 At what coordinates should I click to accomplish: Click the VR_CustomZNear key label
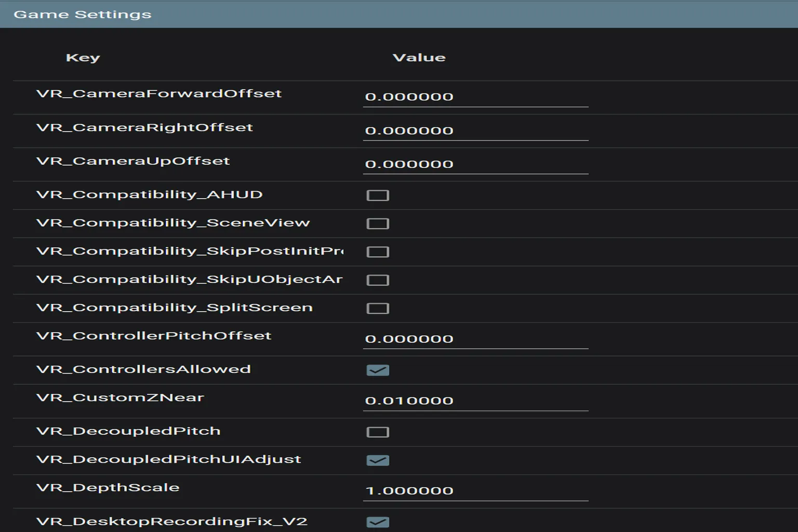(x=120, y=397)
